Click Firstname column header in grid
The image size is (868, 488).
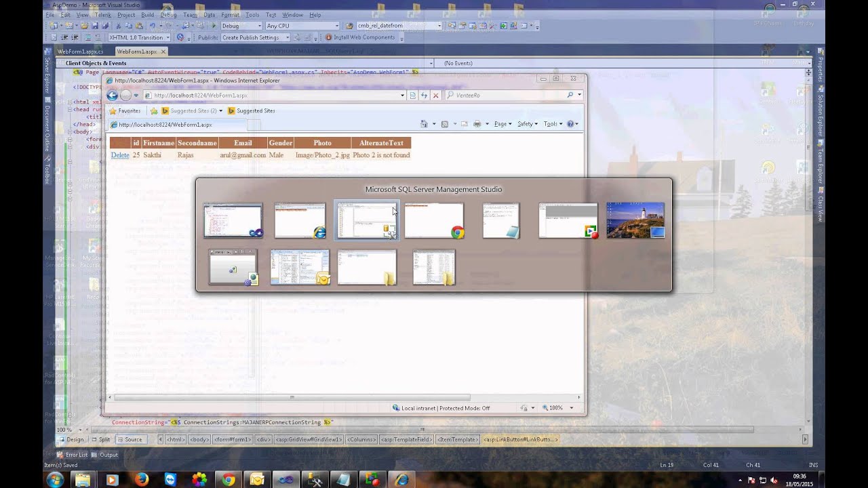159,143
